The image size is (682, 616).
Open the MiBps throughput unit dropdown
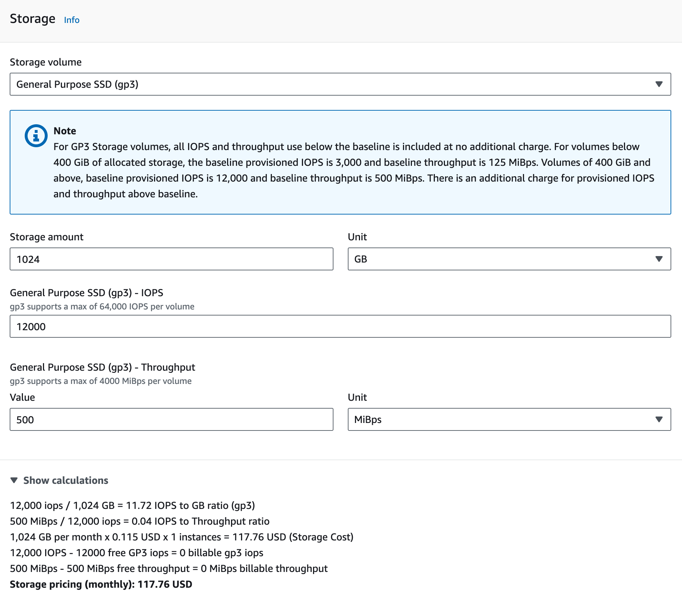click(501, 419)
